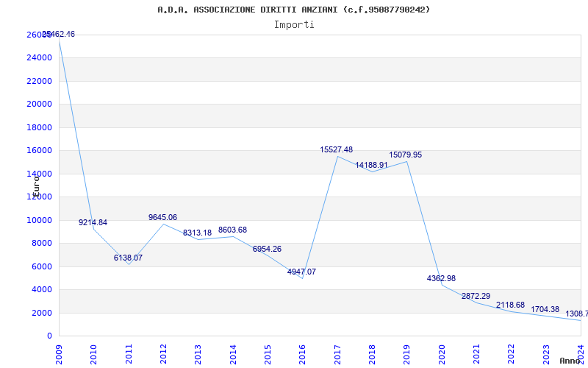Viewport: 588px width, 368px height.
Task: Click the 22000 y-axis value
Action: 39,81
